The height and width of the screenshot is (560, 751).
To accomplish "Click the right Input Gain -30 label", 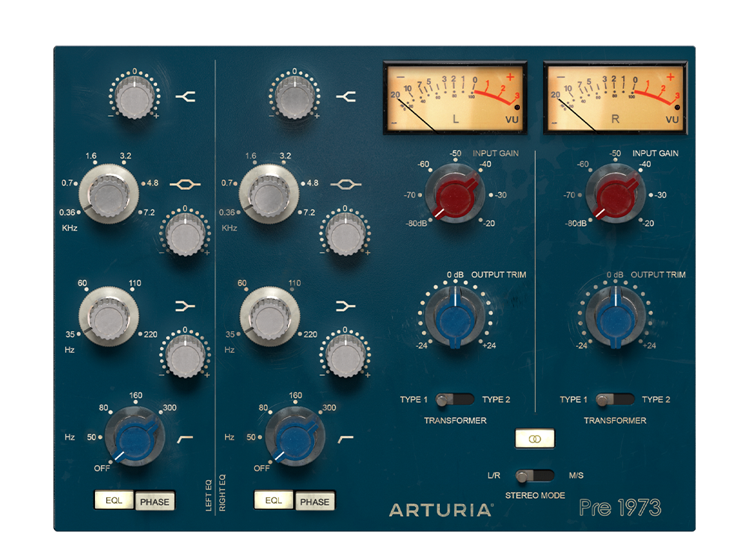I will tap(660, 195).
